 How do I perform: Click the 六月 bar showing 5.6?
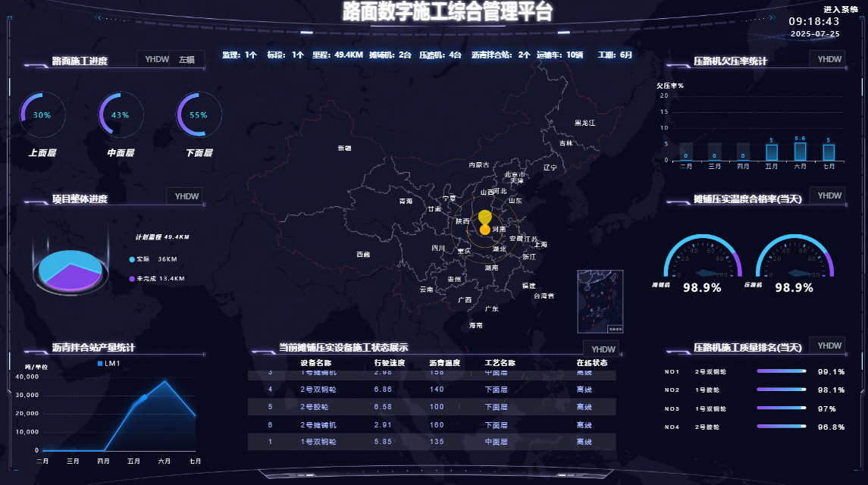coord(800,152)
